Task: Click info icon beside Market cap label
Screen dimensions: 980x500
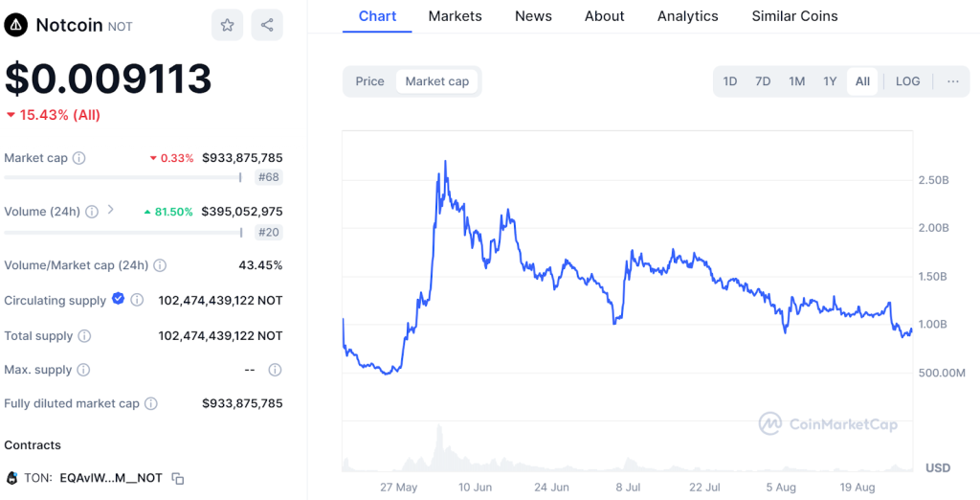Action: tap(79, 158)
